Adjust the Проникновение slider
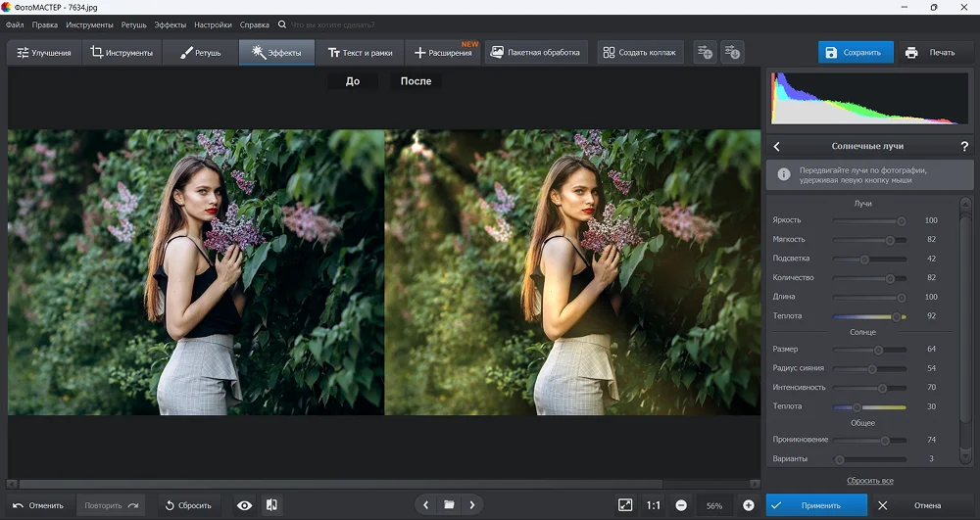 tap(868, 440)
